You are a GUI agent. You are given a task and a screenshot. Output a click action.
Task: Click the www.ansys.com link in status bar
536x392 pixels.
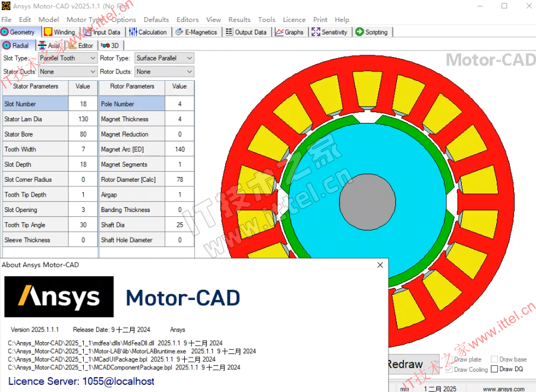click(503, 389)
